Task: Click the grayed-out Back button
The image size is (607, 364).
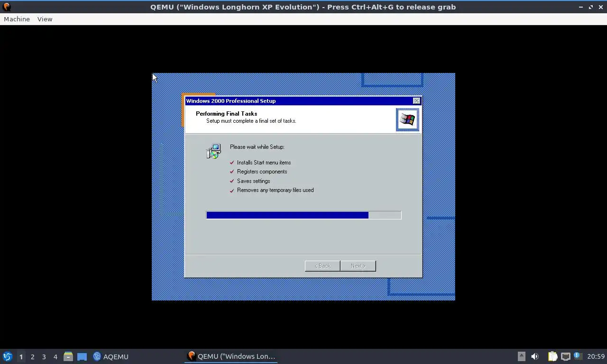Action: tap(322, 266)
